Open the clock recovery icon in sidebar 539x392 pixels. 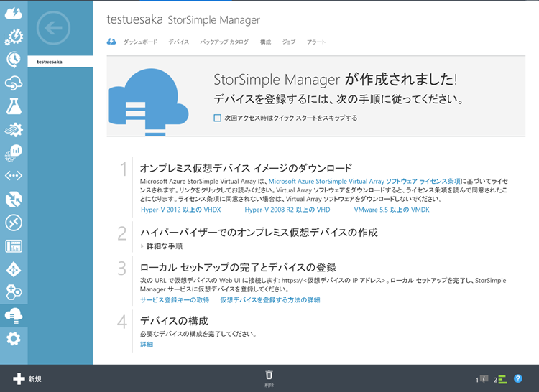pyautogui.click(x=14, y=60)
